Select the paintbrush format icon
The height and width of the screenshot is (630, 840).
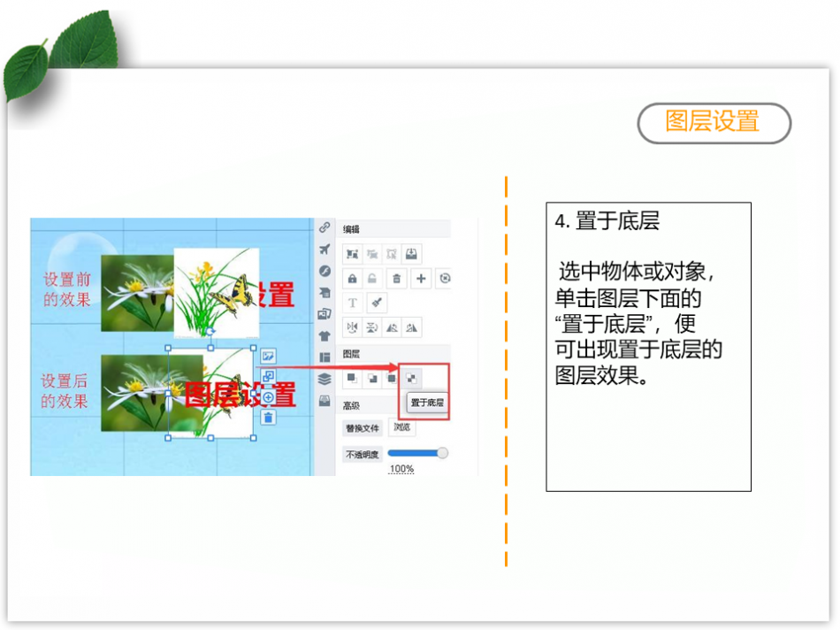click(x=376, y=303)
